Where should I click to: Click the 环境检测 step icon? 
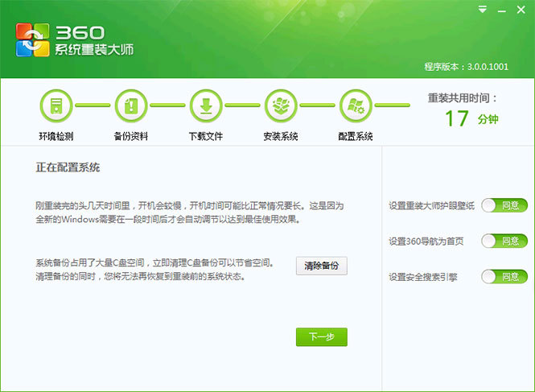[56, 106]
